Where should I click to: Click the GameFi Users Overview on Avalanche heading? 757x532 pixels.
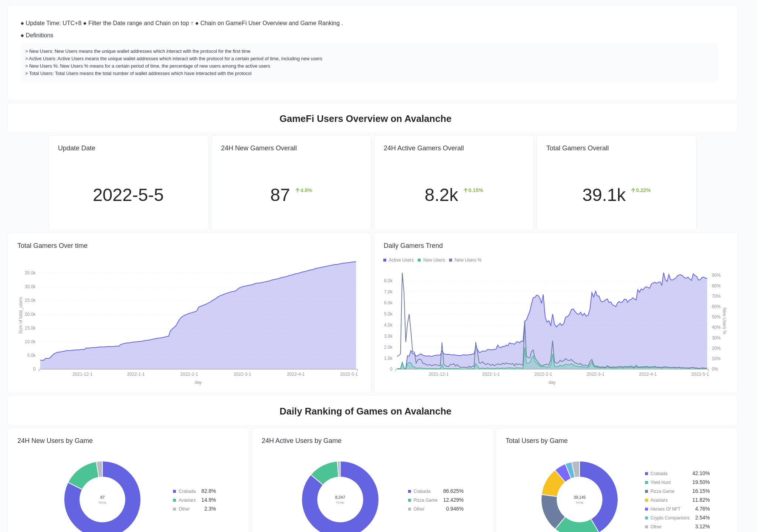tap(365, 119)
